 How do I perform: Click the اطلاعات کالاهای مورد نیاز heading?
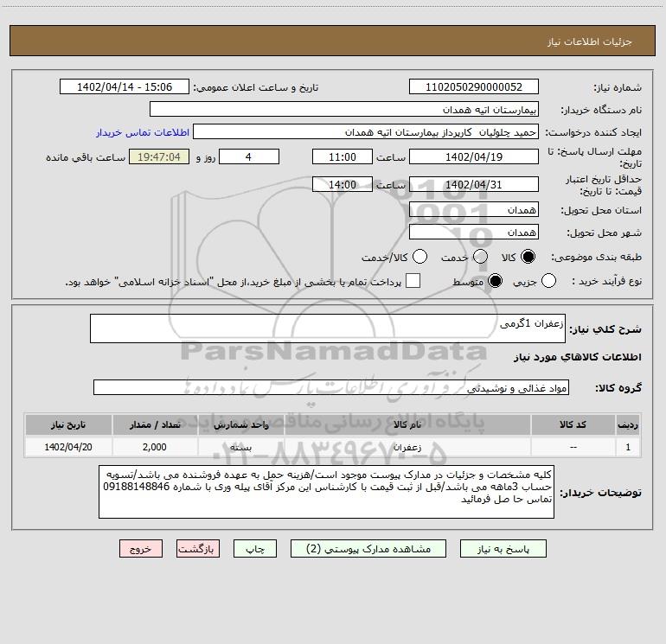578,357
